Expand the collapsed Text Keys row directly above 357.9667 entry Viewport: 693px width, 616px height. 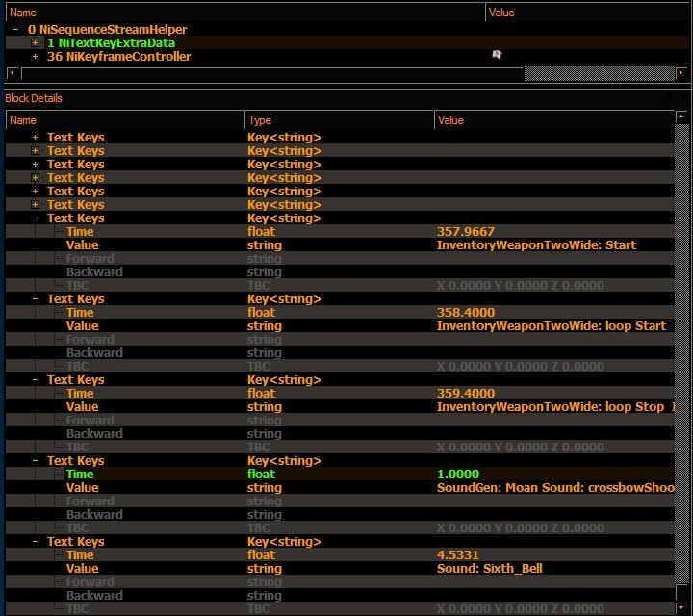click(x=35, y=205)
